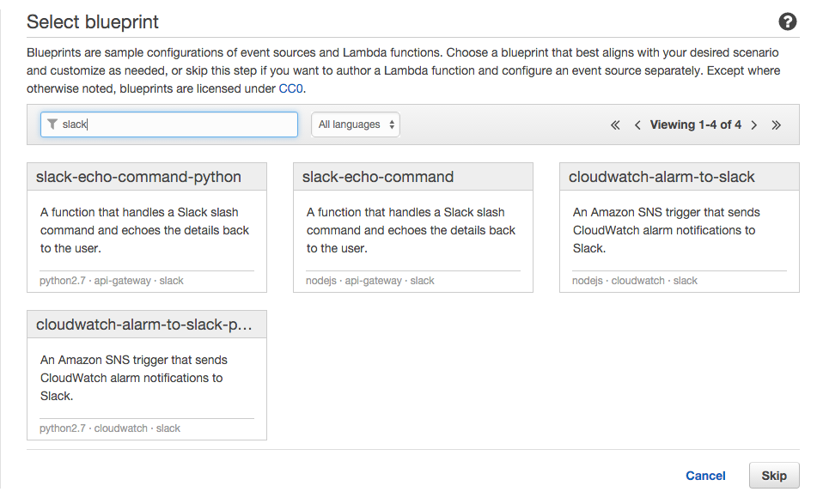Go to previous page of blueprints
The width and height of the screenshot is (817, 504).
tap(637, 125)
